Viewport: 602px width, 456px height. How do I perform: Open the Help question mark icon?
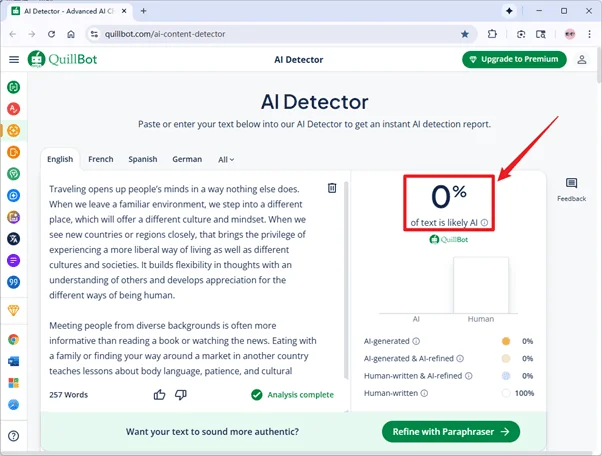point(13,436)
